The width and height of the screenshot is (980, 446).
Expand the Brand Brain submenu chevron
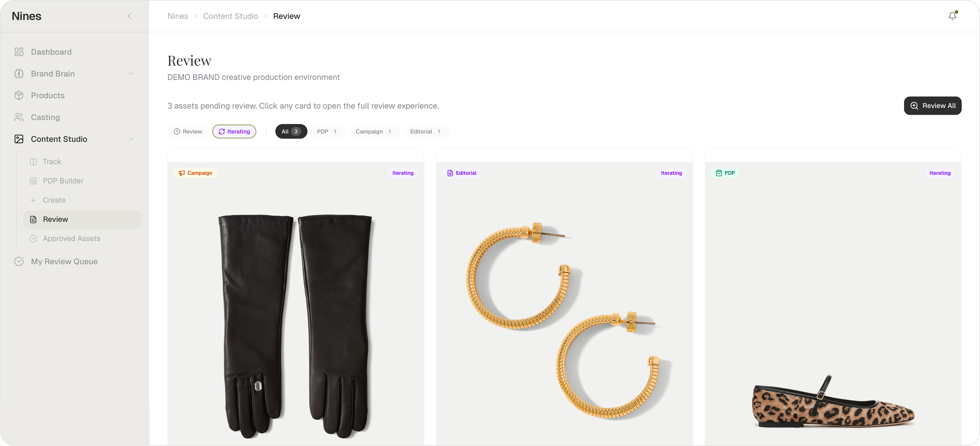click(131, 74)
